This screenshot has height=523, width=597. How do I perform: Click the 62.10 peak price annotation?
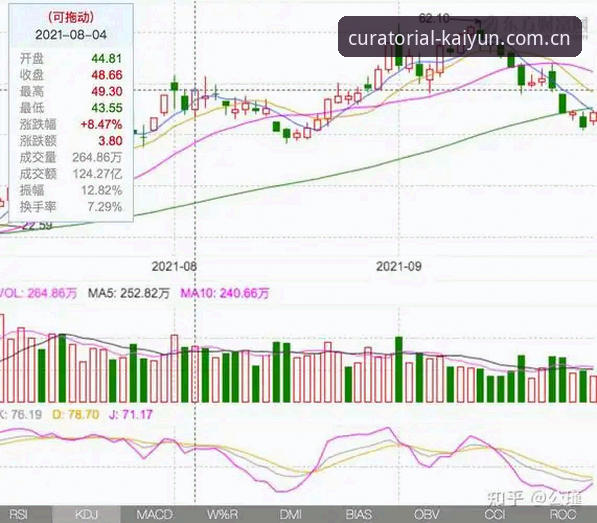434,18
